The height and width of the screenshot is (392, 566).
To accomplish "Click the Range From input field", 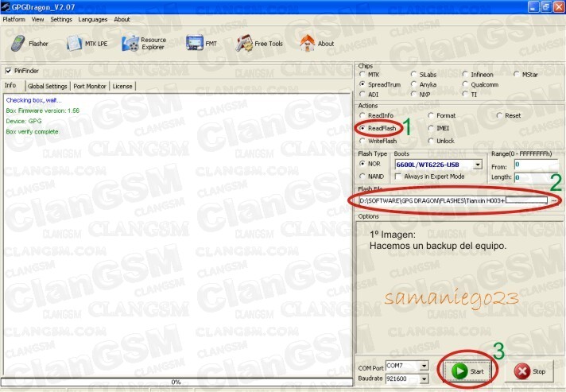I will click(536, 165).
